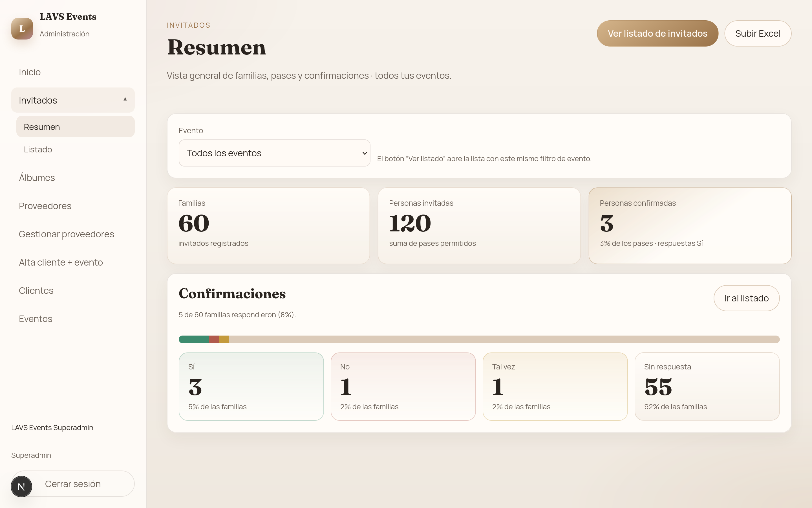
Task: Click '5% de las familias' text
Action: 217,407
